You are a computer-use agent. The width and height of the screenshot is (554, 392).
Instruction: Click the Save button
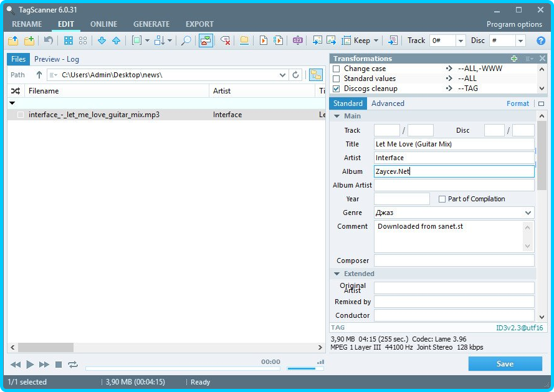505,364
